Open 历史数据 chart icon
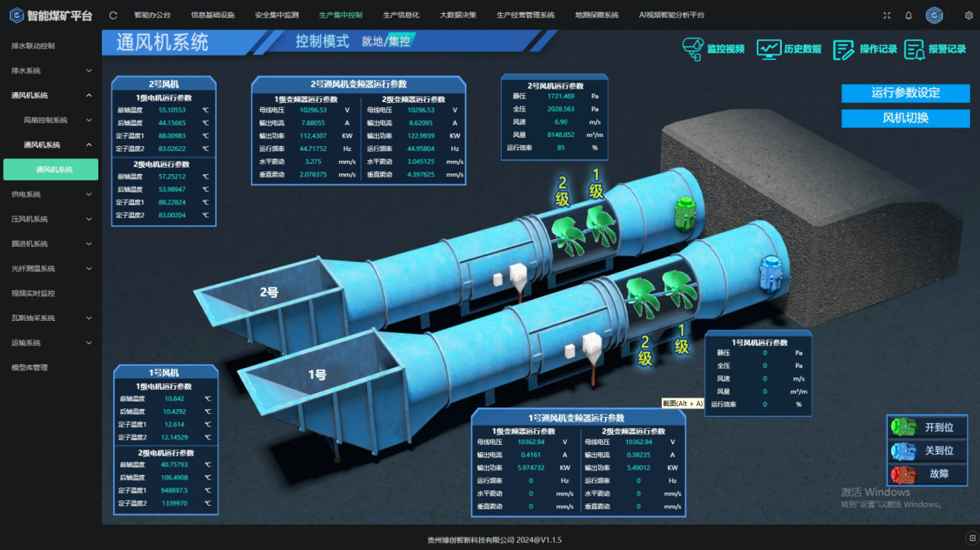 pyautogui.click(x=769, y=49)
